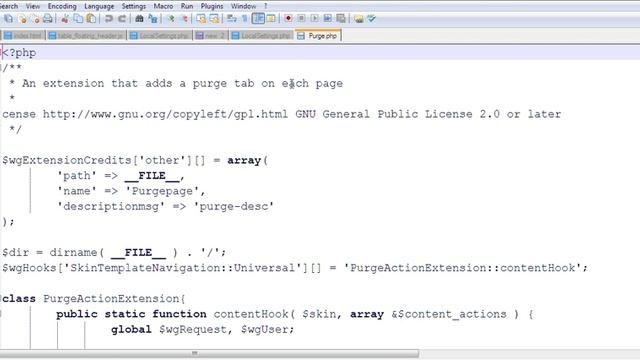Click the Save Recorded Macro icon
Image resolution: width=640 pixels, height=360 pixels.
341,19
